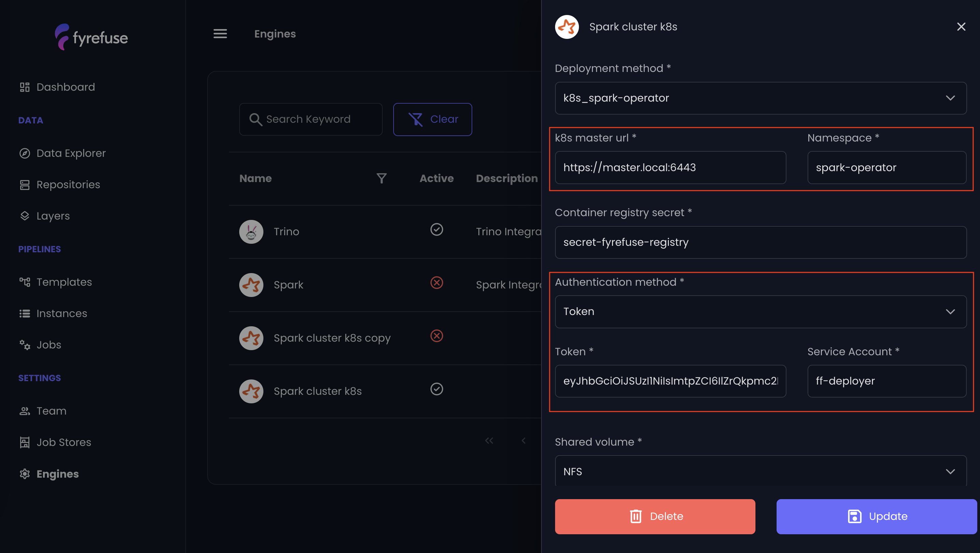
Task: Click the Layers stack icon
Action: [25, 216]
